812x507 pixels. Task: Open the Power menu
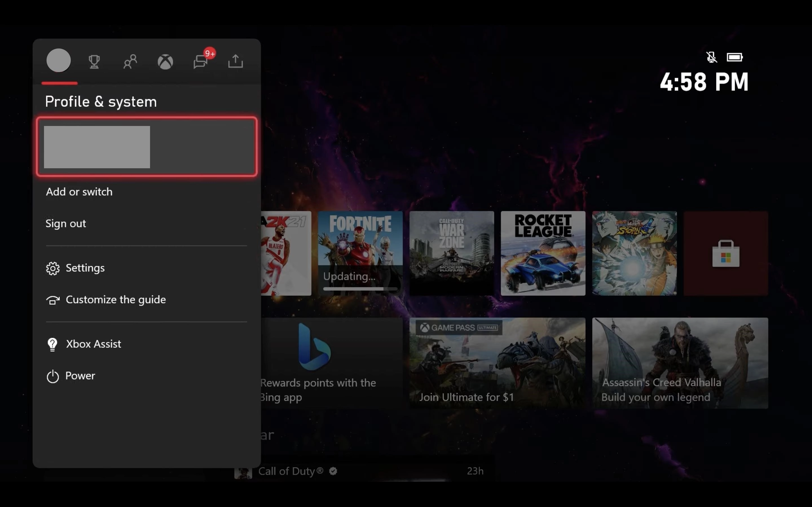coord(146,376)
